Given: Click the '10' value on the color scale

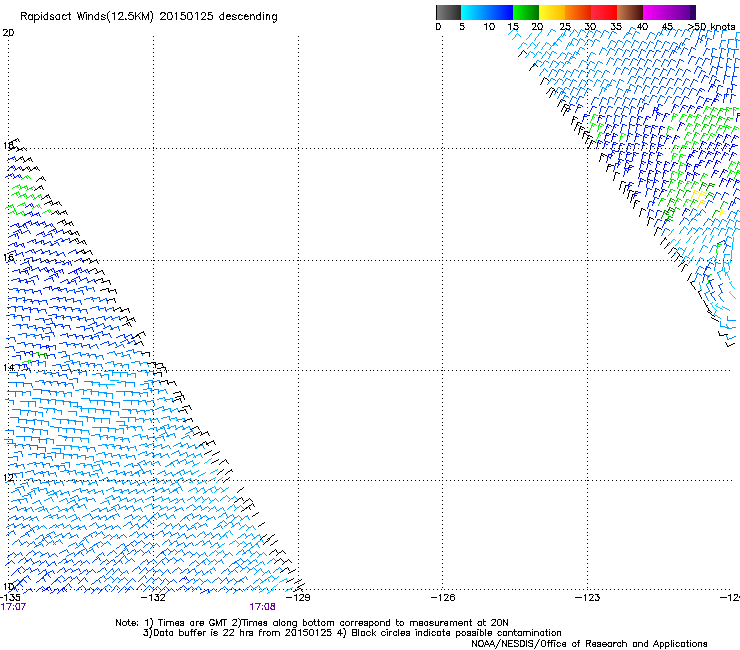Looking at the screenshot, I should pyautogui.click(x=489, y=27).
